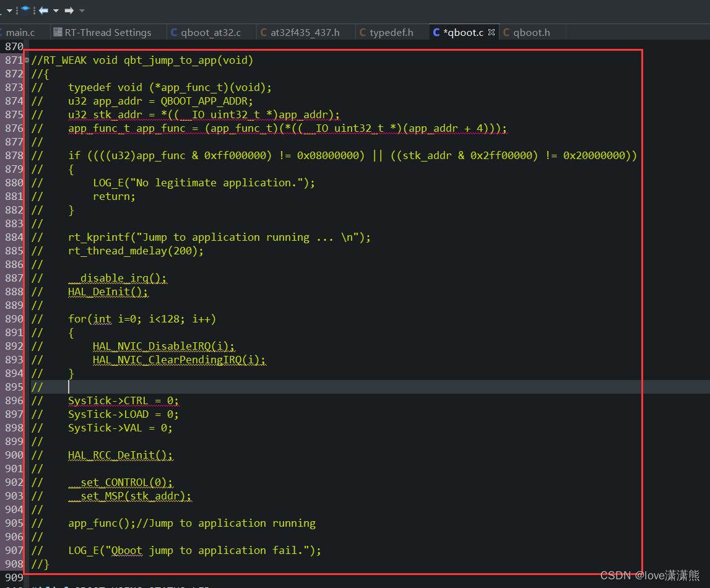The width and height of the screenshot is (710, 588).
Task: Close the *qboot.c editor tab
Action: click(x=491, y=32)
